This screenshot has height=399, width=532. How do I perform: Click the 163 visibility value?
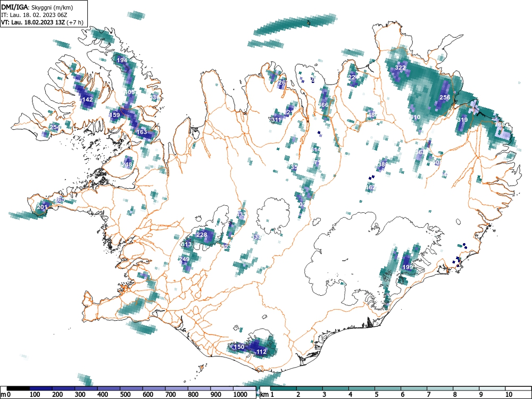click(x=142, y=131)
